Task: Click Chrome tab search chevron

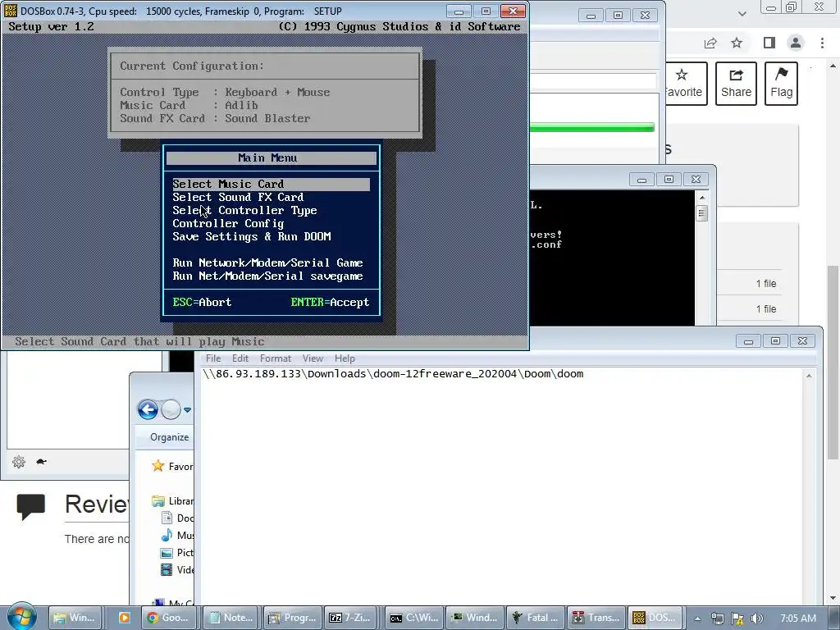Action: click(742, 13)
